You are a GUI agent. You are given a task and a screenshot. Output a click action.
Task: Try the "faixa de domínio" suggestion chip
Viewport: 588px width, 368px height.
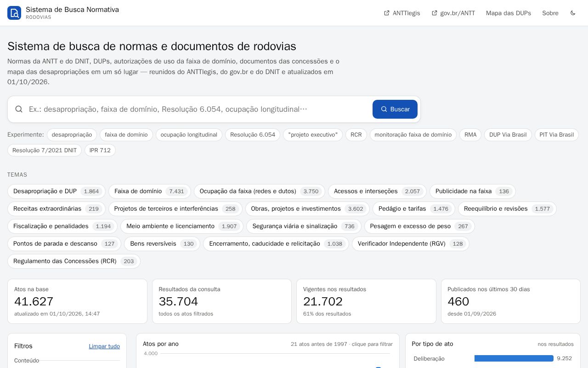pyautogui.click(x=126, y=135)
